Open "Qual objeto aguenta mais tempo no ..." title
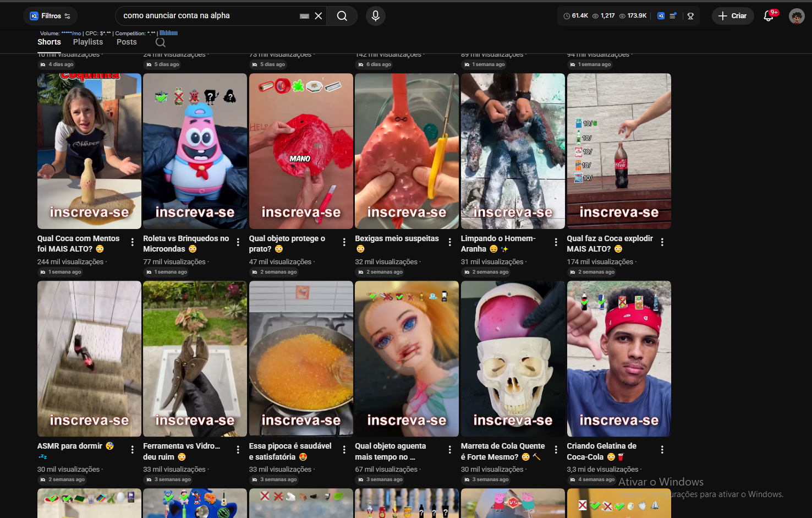Image resolution: width=812 pixels, height=518 pixels. click(x=391, y=451)
